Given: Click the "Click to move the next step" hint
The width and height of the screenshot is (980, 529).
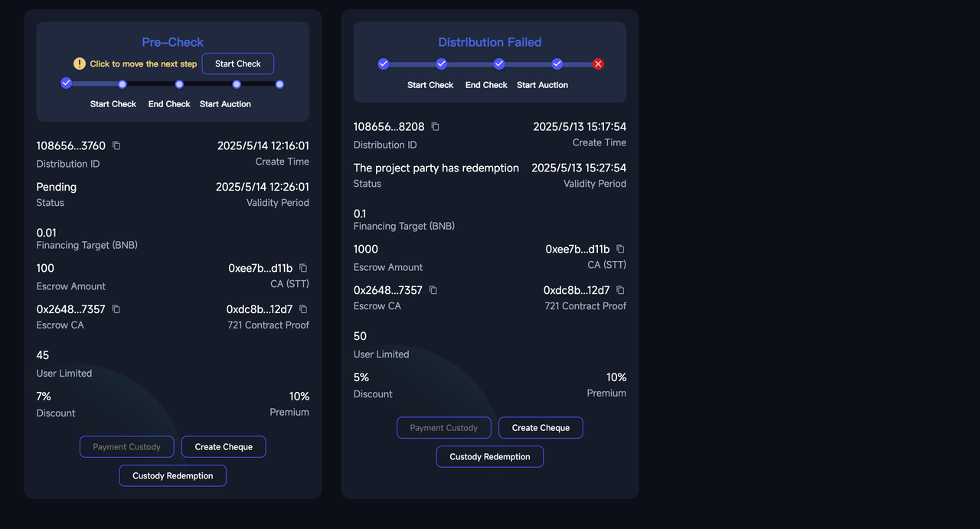Looking at the screenshot, I should click(143, 64).
